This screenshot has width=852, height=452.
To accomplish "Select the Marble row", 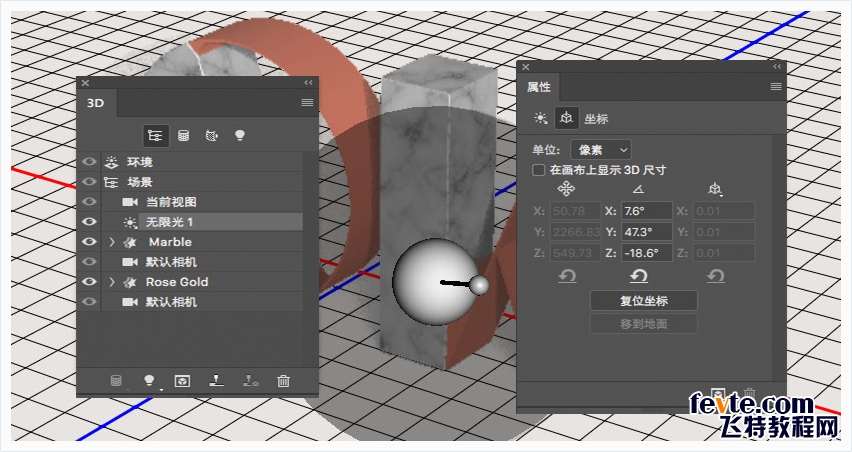I will (x=202, y=242).
